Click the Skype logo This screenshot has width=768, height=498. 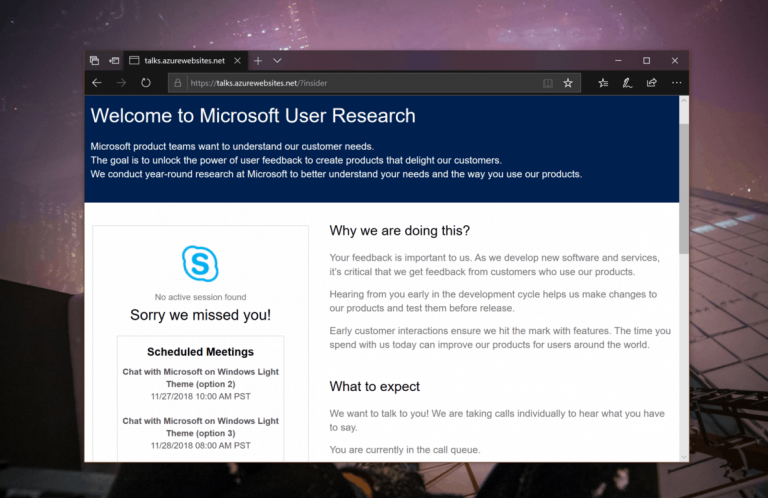coord(200,263)
